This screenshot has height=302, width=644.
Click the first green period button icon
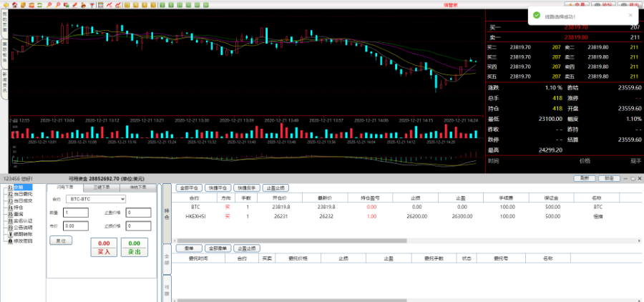click(x=162, y=5)
